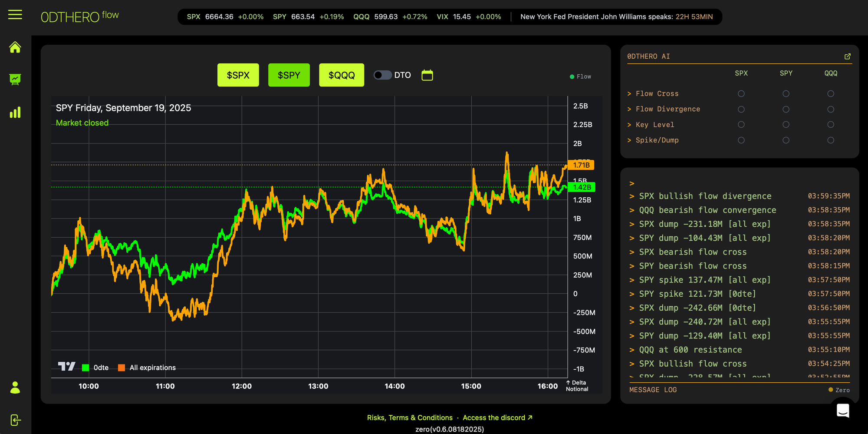
Task: Select Key Level radio for SPY
Action: (786, 125)
